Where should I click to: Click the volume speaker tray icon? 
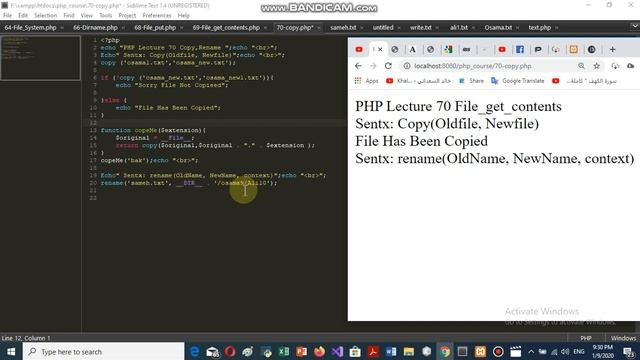pyautogui.click(x=565, y=351)
